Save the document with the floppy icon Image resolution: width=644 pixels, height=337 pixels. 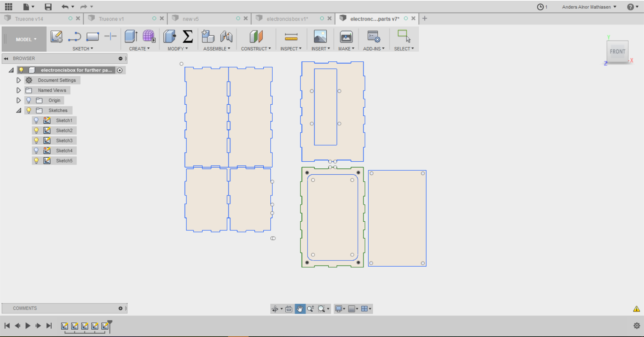(48, 7)
